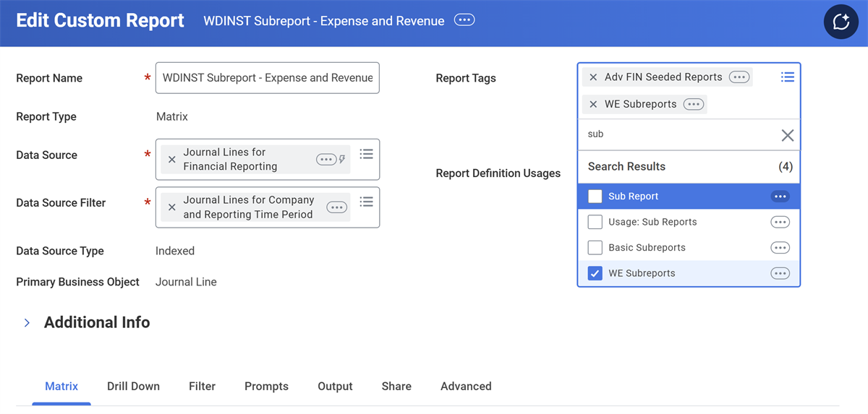Click the 'Journal Line' primary business object value
The width and height of the screenshot is (868, 414).
coord(186,282)
